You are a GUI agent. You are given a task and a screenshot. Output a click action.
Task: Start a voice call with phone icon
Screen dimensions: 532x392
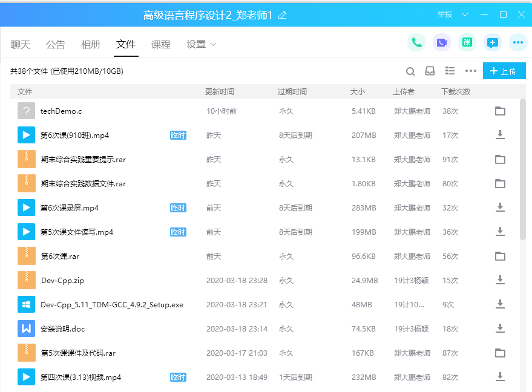pyautogui.click(x=416, y=43)
